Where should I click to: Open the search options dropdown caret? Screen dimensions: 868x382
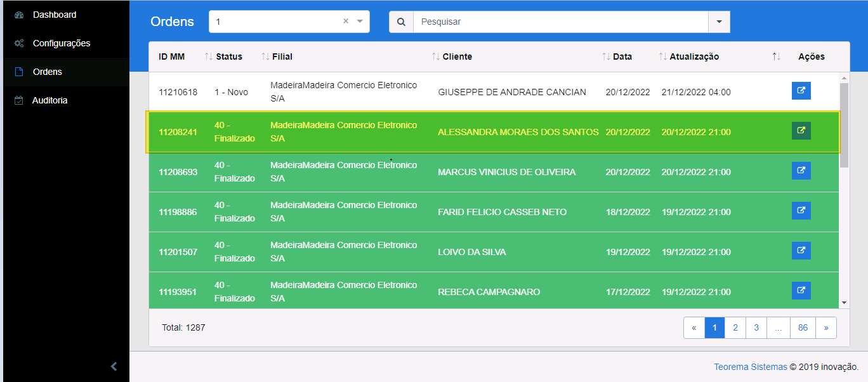click(x=719, y=22)
